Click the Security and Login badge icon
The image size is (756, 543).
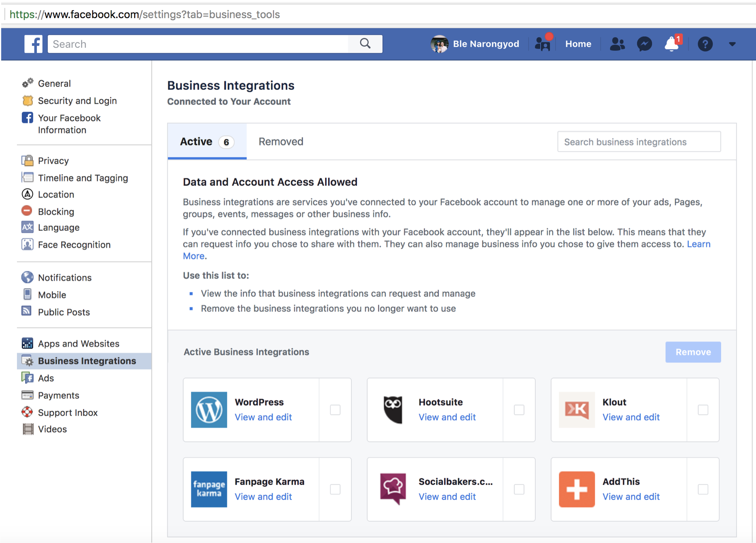click(x=28, y=101)
